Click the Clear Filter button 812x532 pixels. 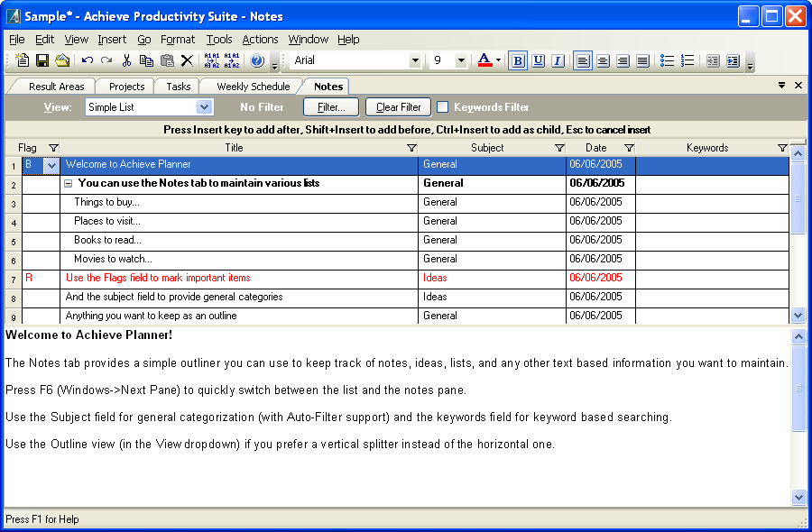(x=398, y=107)
